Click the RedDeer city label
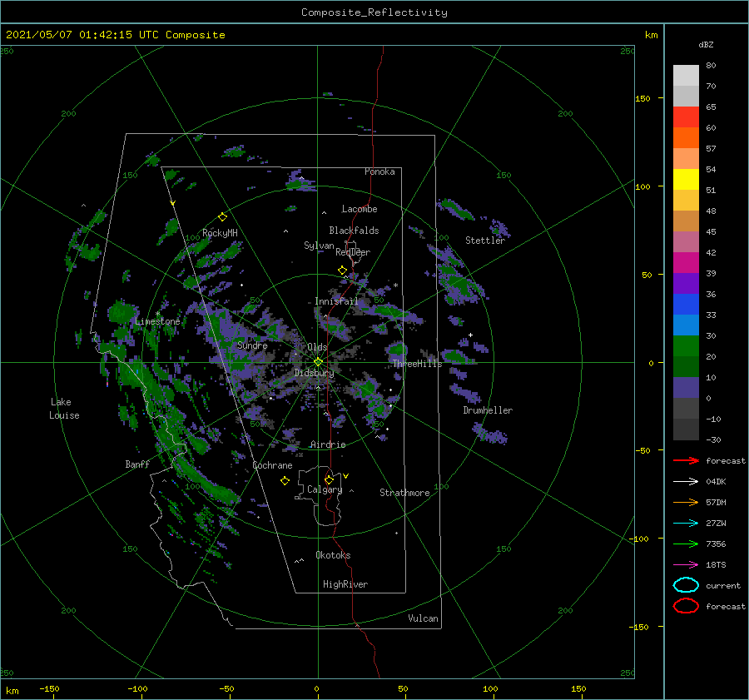749x700 pixels. [x=353, y=252]
